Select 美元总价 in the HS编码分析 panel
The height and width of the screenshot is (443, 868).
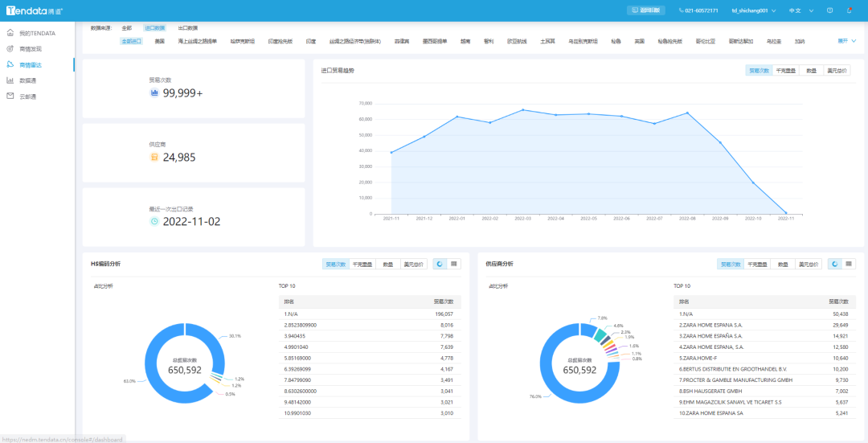coord(414,265)
